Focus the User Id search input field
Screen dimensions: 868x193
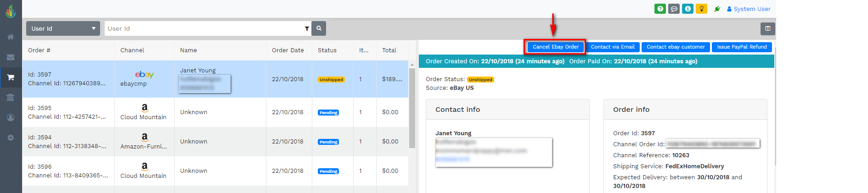(x=204, y=28)
